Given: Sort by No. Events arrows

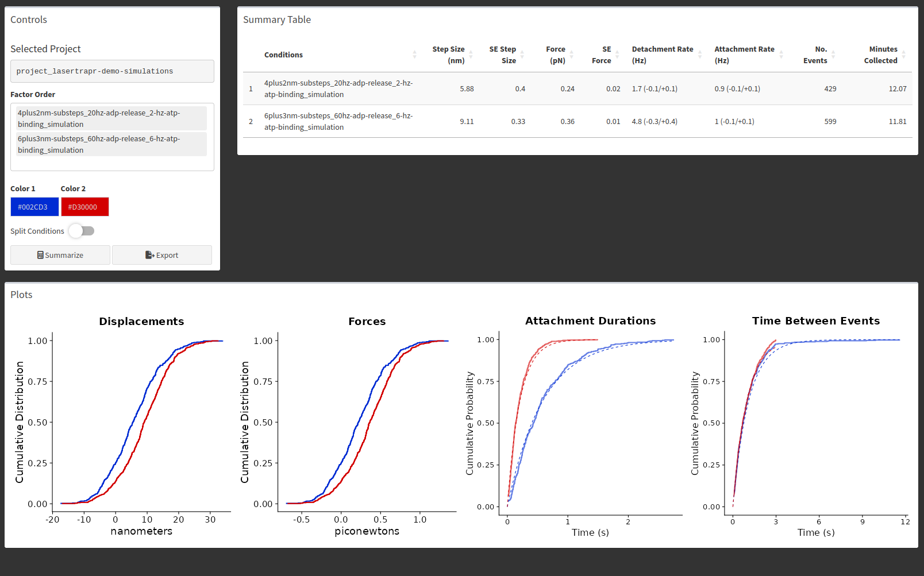Looking at the screenshot, I should click(x=833, y=55).
